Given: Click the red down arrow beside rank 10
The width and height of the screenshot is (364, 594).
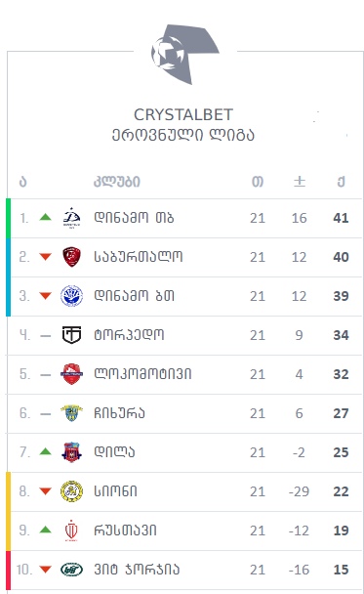Looking at the screenshot, I should [46, 570].
